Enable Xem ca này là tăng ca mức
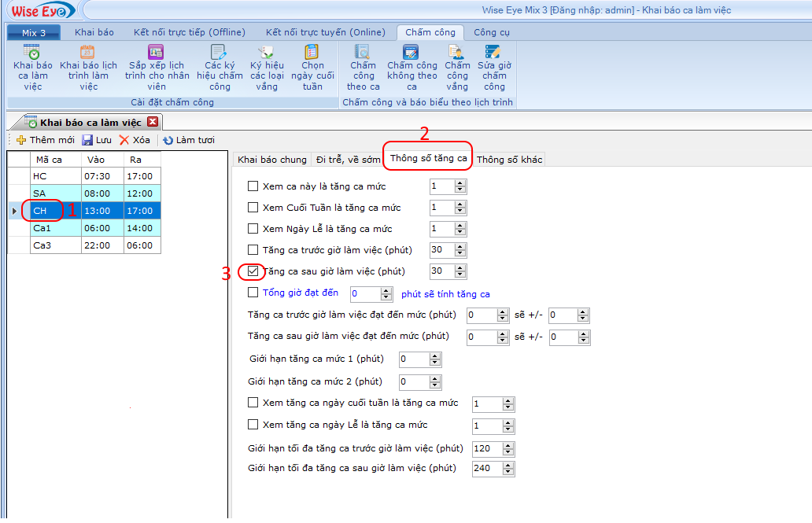The height and width of the screenshot is (523, 812). pyautogui.click(x=253, y=186)
